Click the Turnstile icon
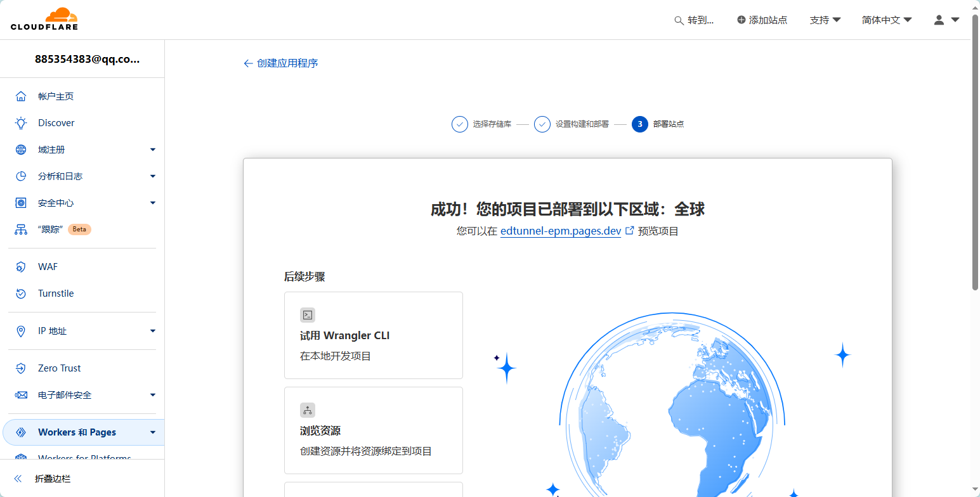 point(21,294)
